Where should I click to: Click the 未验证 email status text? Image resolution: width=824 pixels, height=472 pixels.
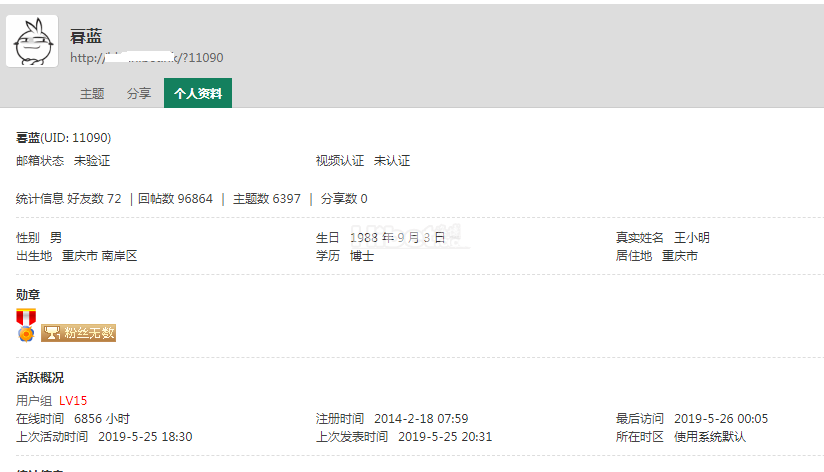[x=92, y=161]
